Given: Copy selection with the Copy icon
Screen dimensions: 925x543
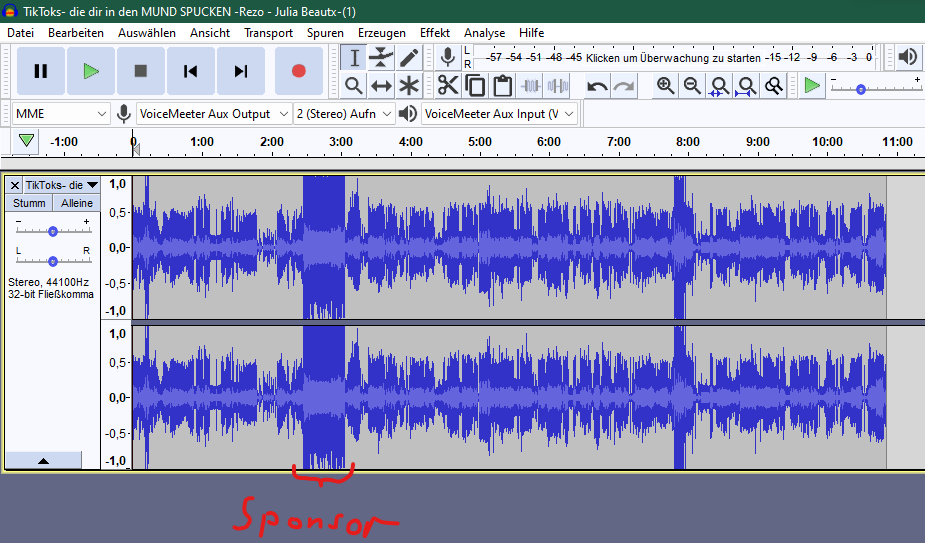Looking at the screenshot, I should (x=475, y=86).
